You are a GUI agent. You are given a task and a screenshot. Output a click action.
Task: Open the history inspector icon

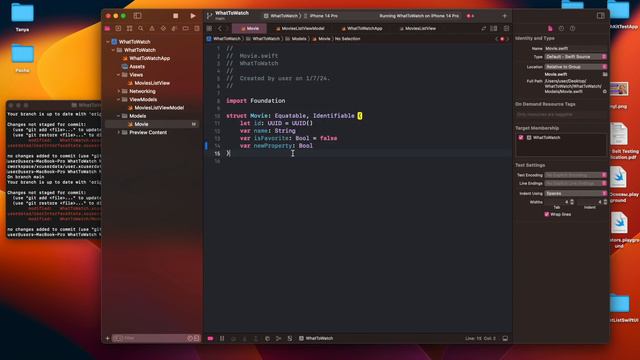[x=561, y=29]
